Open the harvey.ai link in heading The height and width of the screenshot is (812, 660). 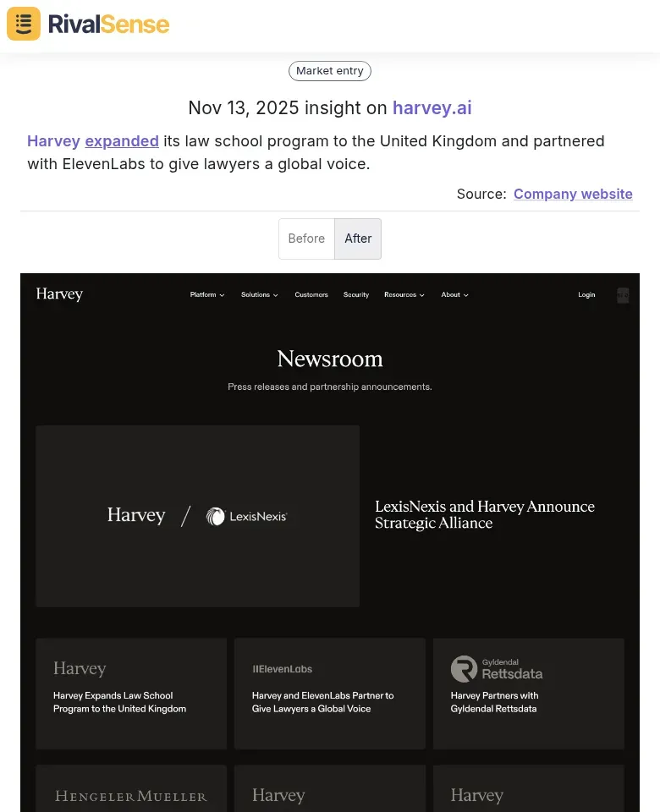432,107
